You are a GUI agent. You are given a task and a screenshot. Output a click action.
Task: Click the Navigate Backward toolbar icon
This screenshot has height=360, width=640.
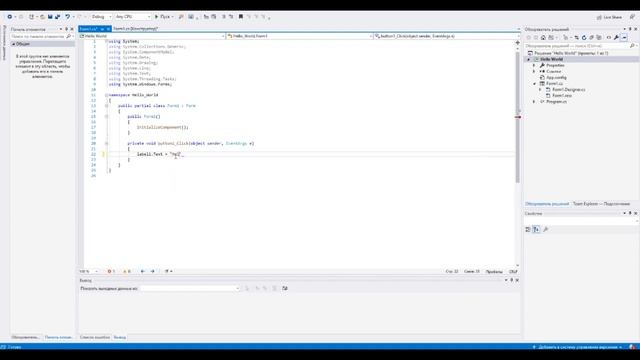pyautogui.click(x=10, y=17)
